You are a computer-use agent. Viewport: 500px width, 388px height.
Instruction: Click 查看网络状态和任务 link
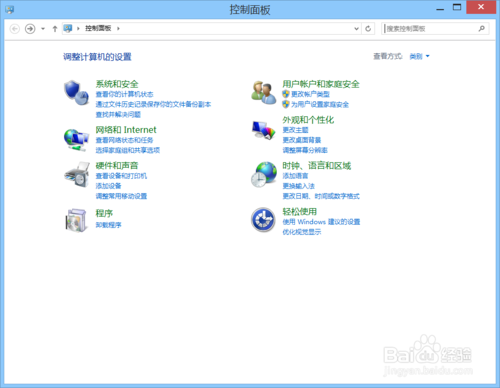[124, 140]
